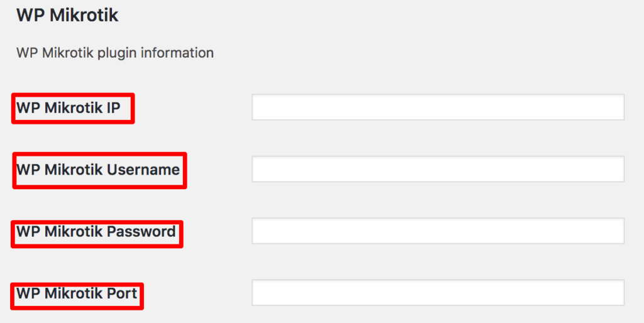Click the "WP Mikrotik Username" label
Screen dimensions: 644x323
pos(98,170)
